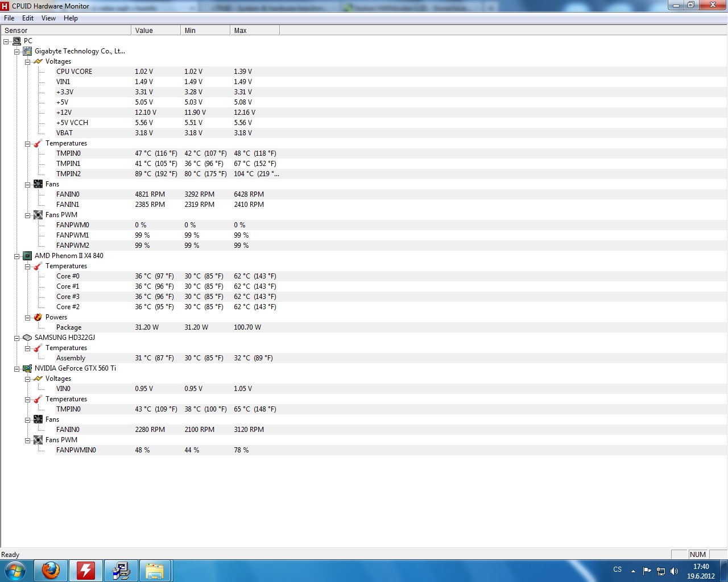Collapse the NVIDIA GeForce GTX 560 Ti node
The width and height of the screenshot is (728, 582).
(17, 369)
